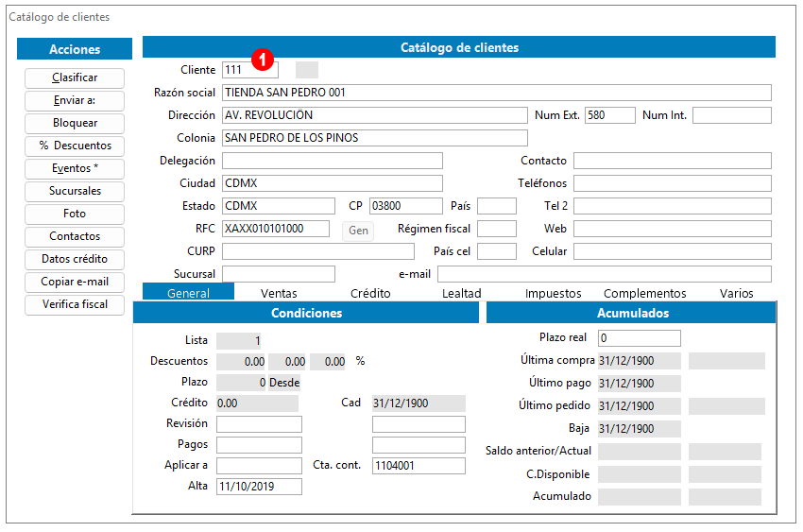803x532 pixels.
Task: Click the Num Int. field
Action: [x=732, y=115]
